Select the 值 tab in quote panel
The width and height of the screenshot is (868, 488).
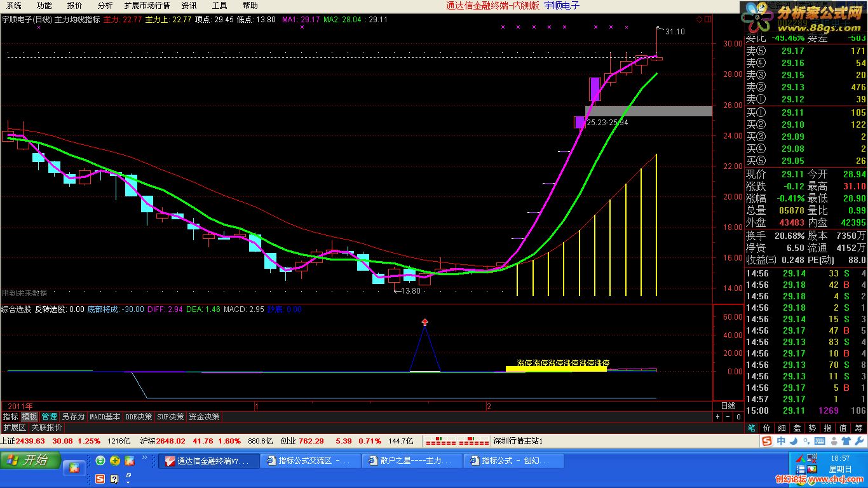[843, 428]
